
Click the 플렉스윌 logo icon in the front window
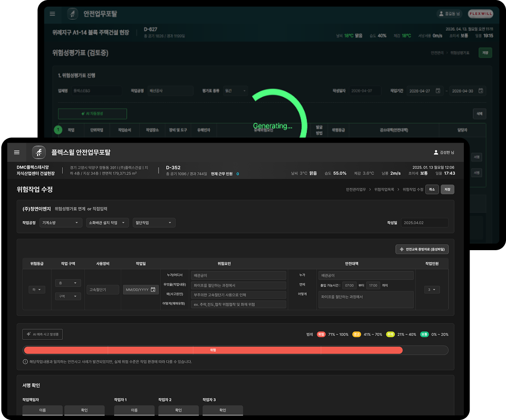pyautogui.click(x=39, y=152)
